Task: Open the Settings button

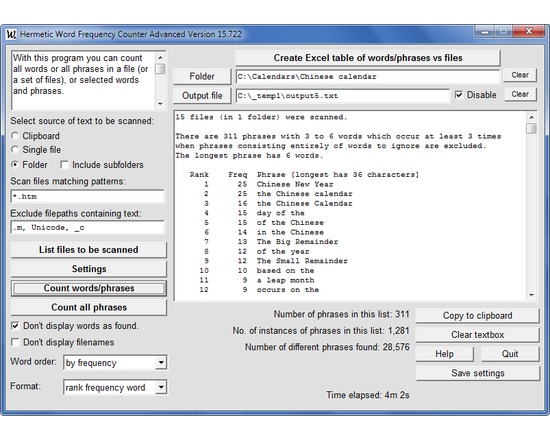Action: coord(89,269)
